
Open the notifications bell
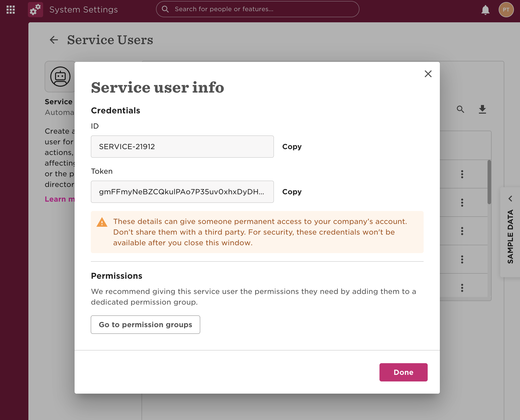(x=485, y=10)
